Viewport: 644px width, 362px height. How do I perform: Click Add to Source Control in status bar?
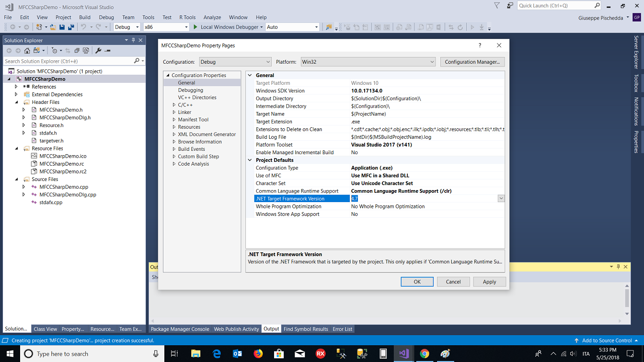tap(607, 340)
